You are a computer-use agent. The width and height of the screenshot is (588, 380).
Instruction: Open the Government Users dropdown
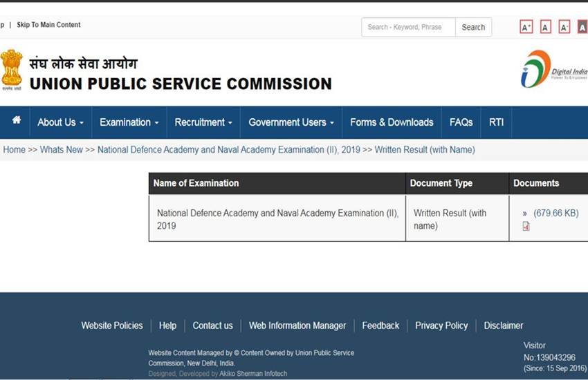[291, 122]
